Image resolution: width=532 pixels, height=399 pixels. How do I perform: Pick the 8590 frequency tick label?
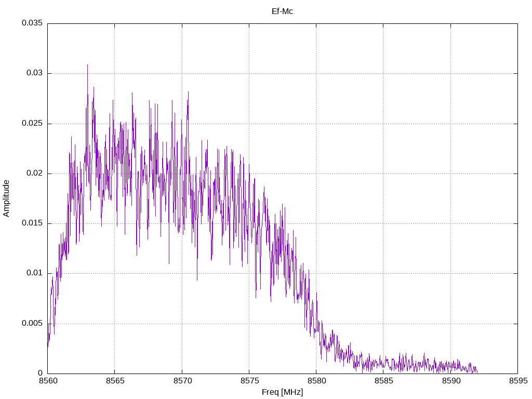[x=450, y=381]
